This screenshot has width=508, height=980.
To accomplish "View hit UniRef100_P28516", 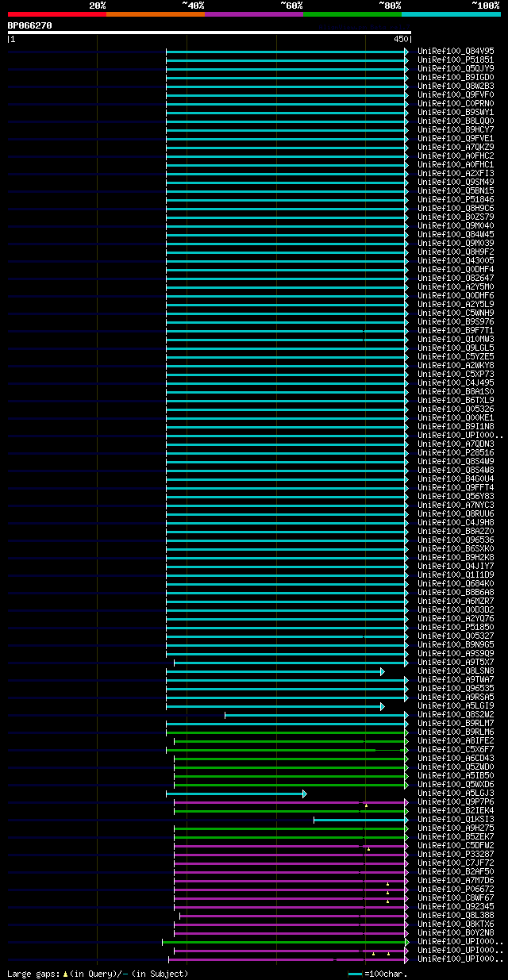I will click(456, 452).
